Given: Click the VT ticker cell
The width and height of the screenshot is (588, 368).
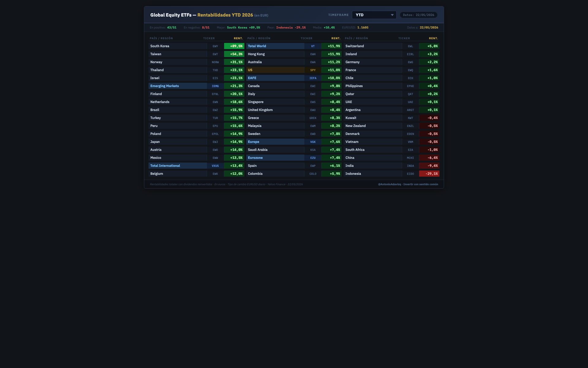Looking at the screenshot, I should click(x=313, y=46).
